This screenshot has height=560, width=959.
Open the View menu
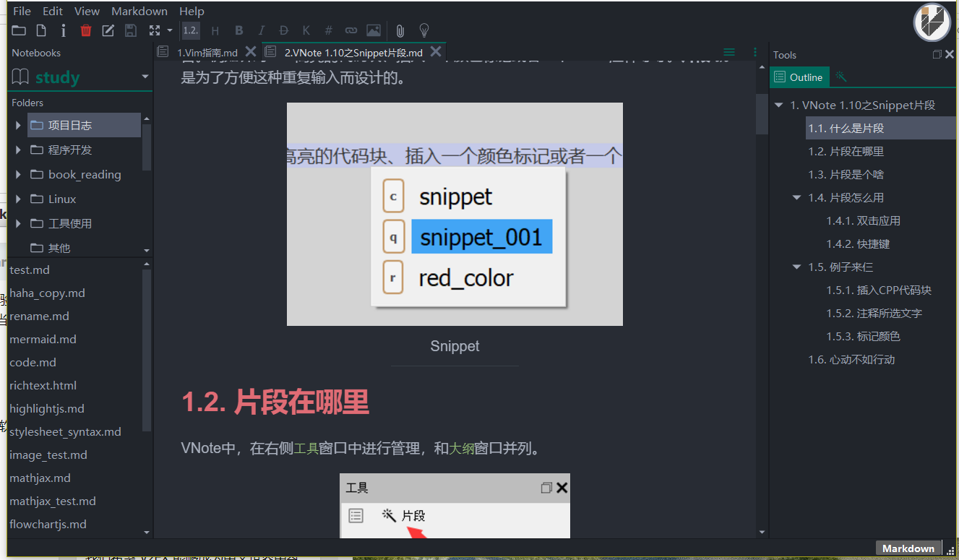pos(87,11)
